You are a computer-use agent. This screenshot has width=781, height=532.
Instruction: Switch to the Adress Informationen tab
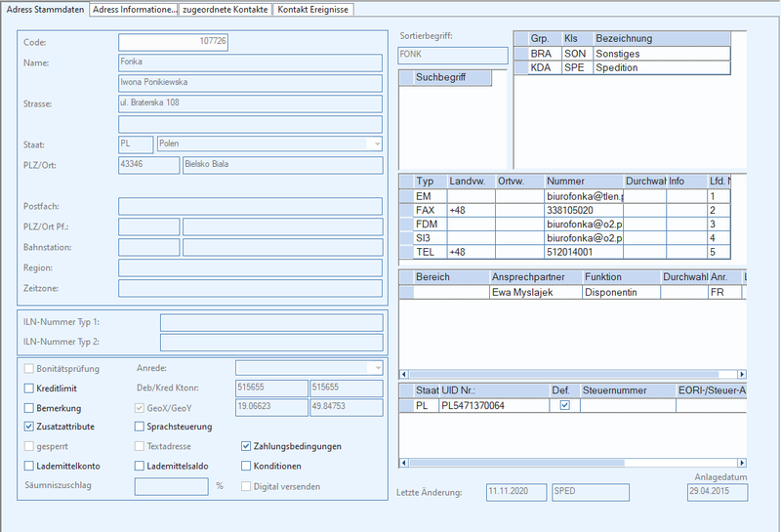134,10
